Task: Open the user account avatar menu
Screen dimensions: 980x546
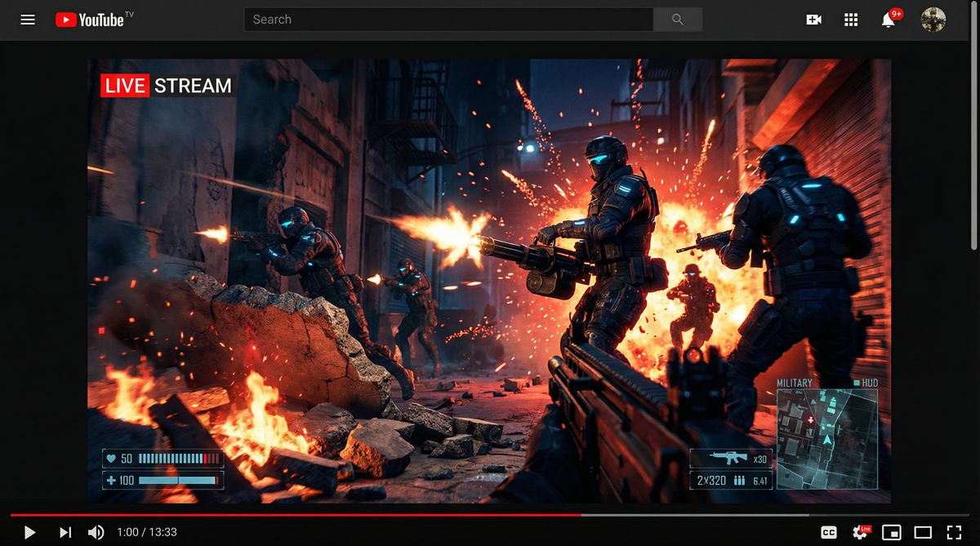Action: 933,20
